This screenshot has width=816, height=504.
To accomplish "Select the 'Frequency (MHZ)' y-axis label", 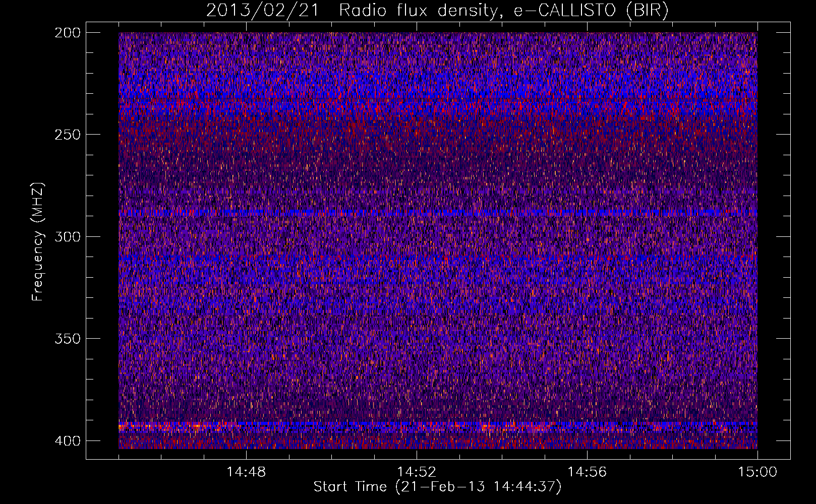I will (38, 241).
